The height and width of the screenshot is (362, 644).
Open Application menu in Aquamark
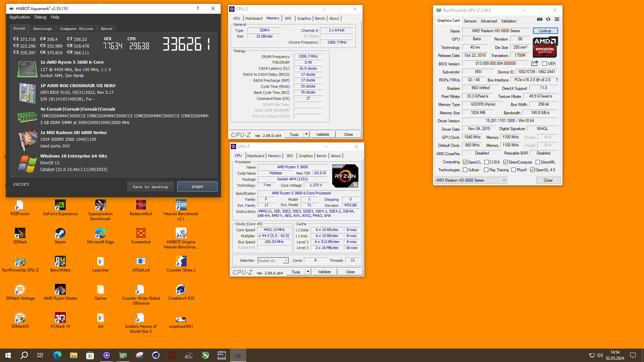coord(19,17)
